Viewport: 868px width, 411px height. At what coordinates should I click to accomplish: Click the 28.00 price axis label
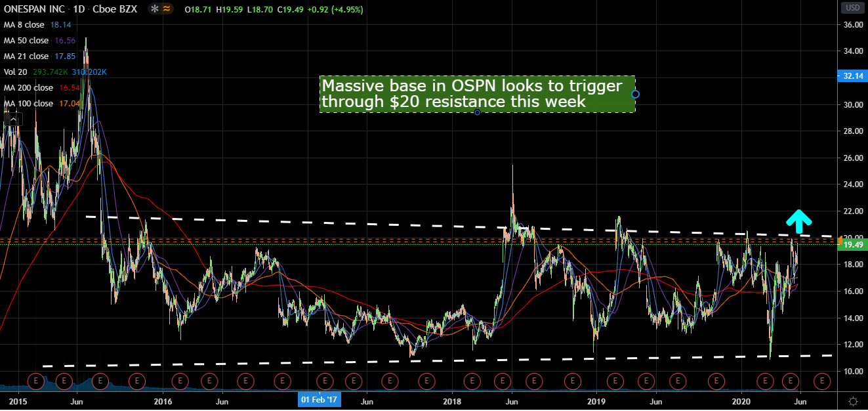click(x=852, y=131)
